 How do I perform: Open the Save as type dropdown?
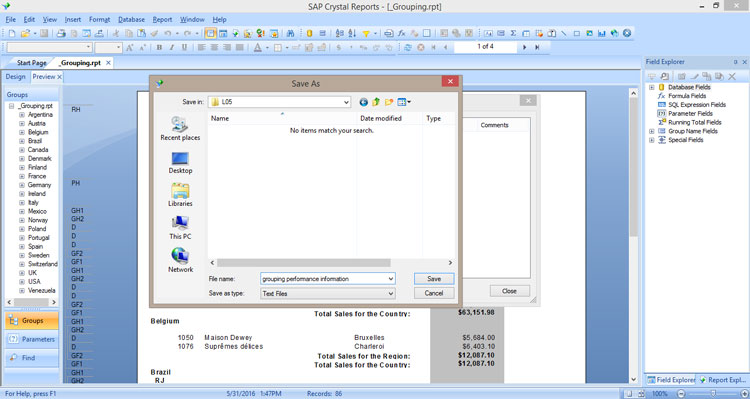click(x=390, y=293)
